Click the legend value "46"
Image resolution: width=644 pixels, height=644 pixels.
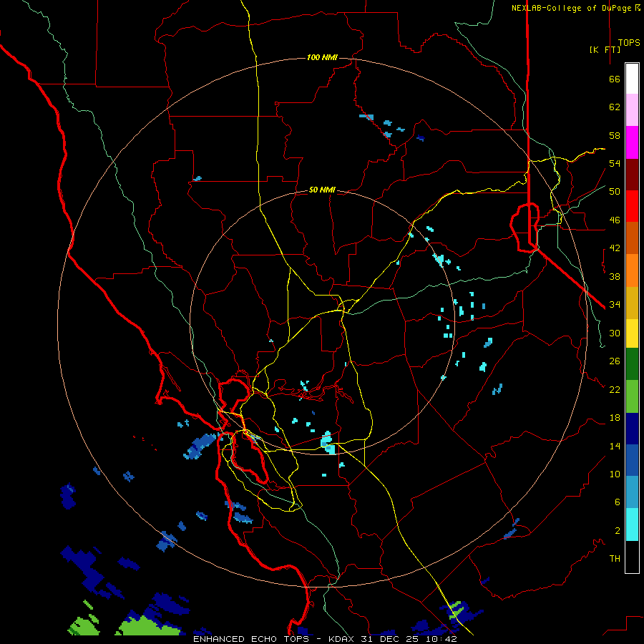point(615,220)
